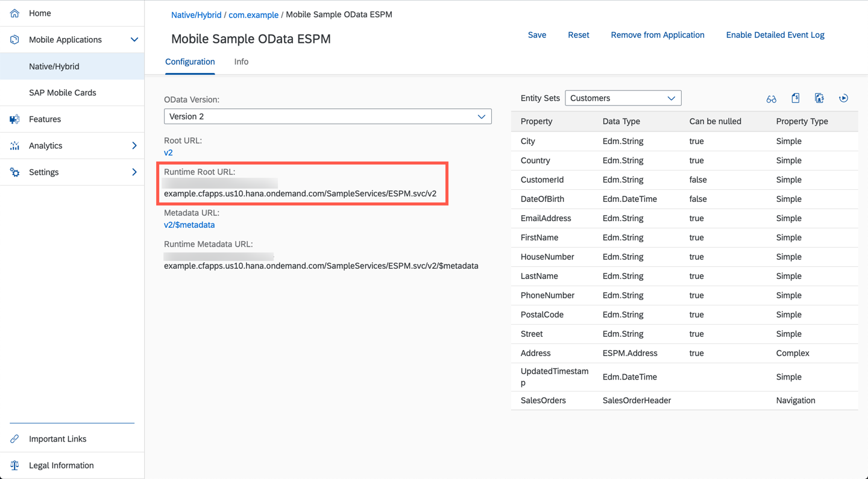The height and width of the screenshot is (479, 868).
Task: Expand the Settings menu arrow
Action: [134, 172]
